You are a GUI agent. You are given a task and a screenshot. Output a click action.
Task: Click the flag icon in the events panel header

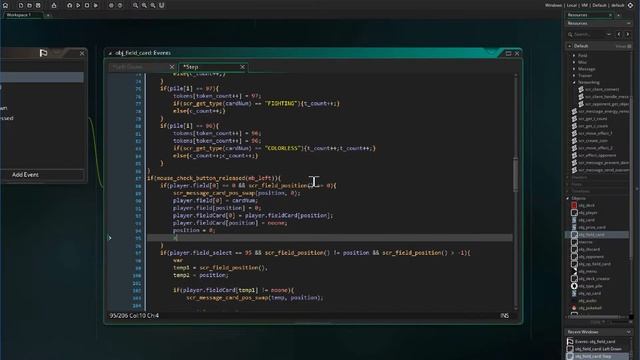[x=43, y=53]
